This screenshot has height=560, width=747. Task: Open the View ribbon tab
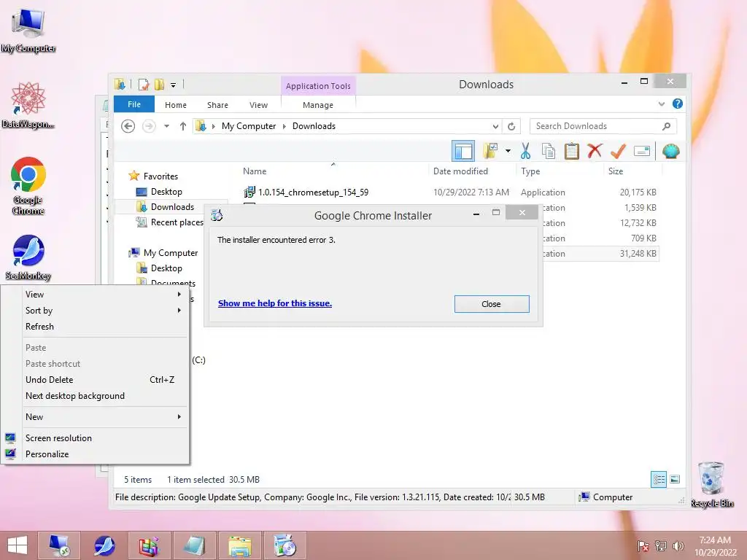pos(258,105)
